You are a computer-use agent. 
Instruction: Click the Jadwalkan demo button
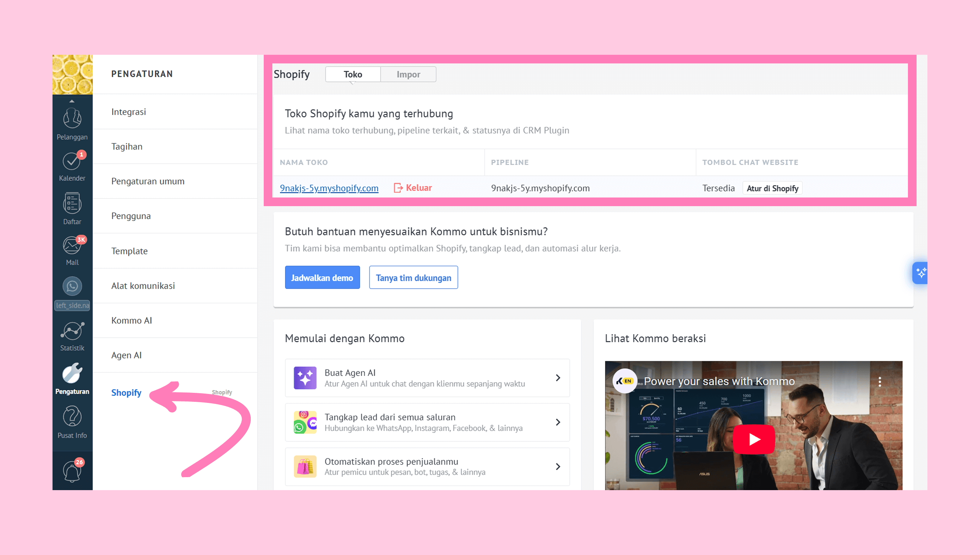click(x=322, y=277)
